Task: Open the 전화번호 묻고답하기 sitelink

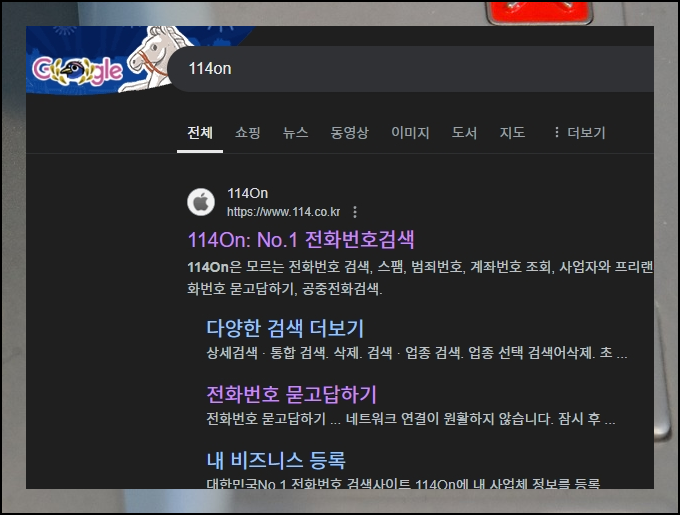Action: 291,394
